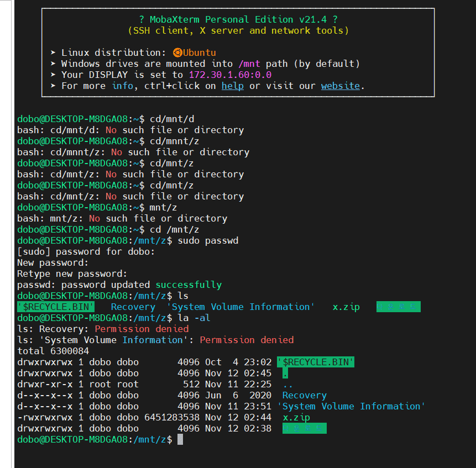Click 'System Volume Information' in Nov 11 23:51 row
Screen dimensions: 476x468
tap(352, 407)
